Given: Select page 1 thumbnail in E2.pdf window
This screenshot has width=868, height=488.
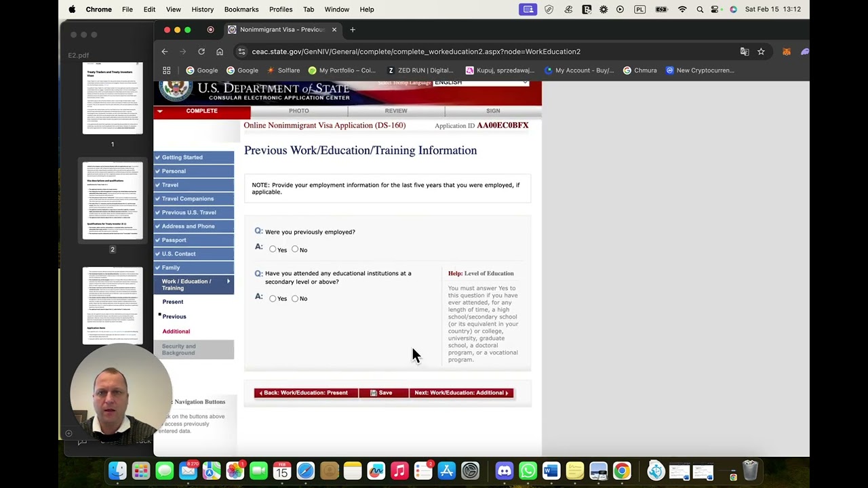Looking at the screenshot, I should coord(113,98).
